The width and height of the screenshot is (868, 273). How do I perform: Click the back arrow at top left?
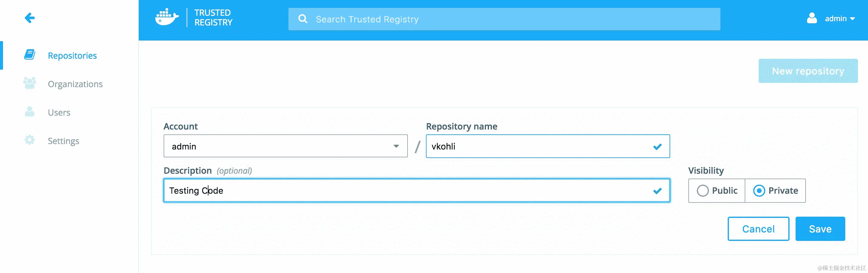click(30, 18)
